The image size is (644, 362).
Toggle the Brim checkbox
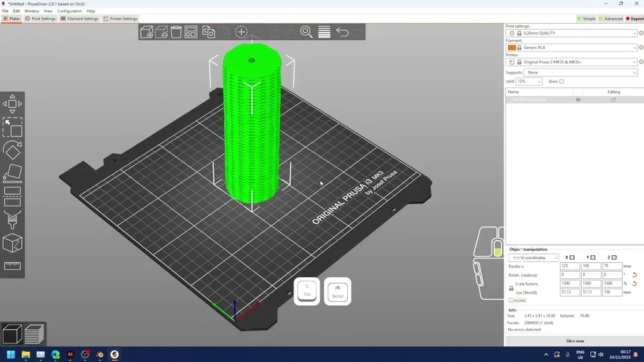[561, 82]
